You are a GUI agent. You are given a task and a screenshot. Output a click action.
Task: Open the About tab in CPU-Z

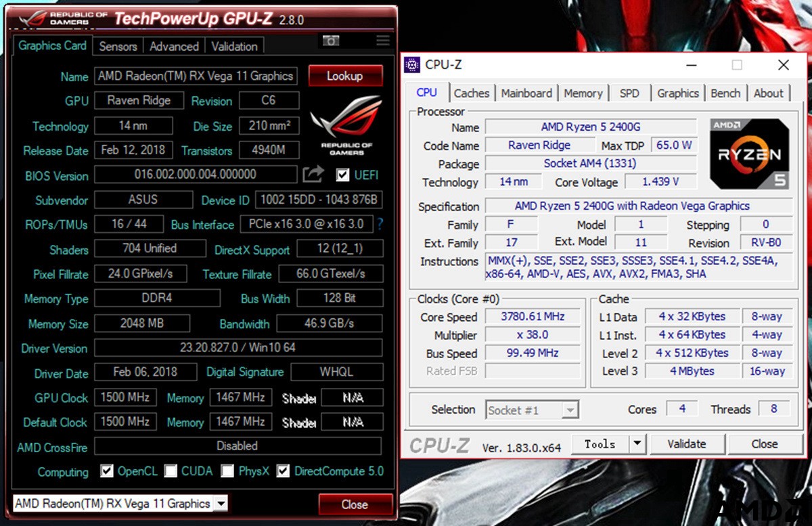click(x=769, y=93)
